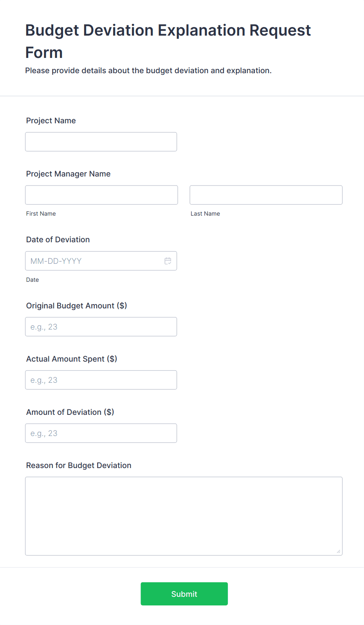
Task: Click the Reason for Budget Deviation textarea
Action: [x=184, y=515]
